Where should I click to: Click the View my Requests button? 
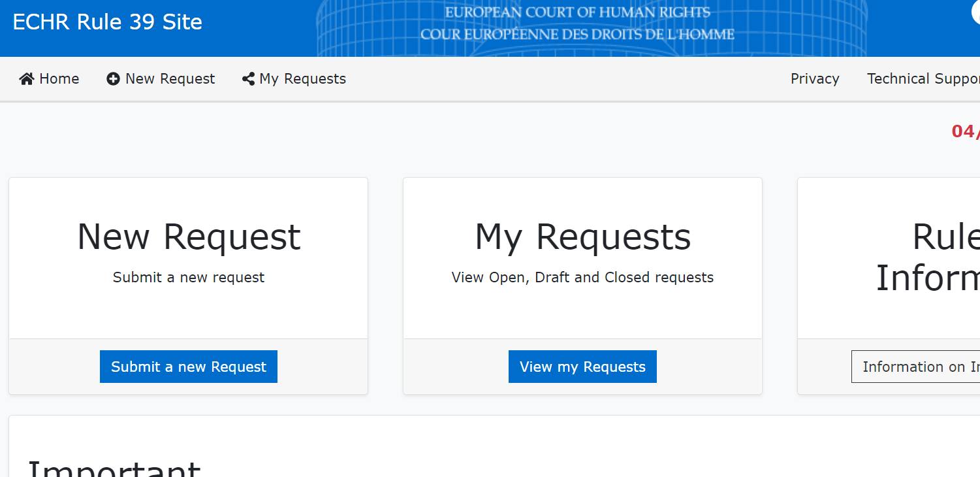(582, 367)
